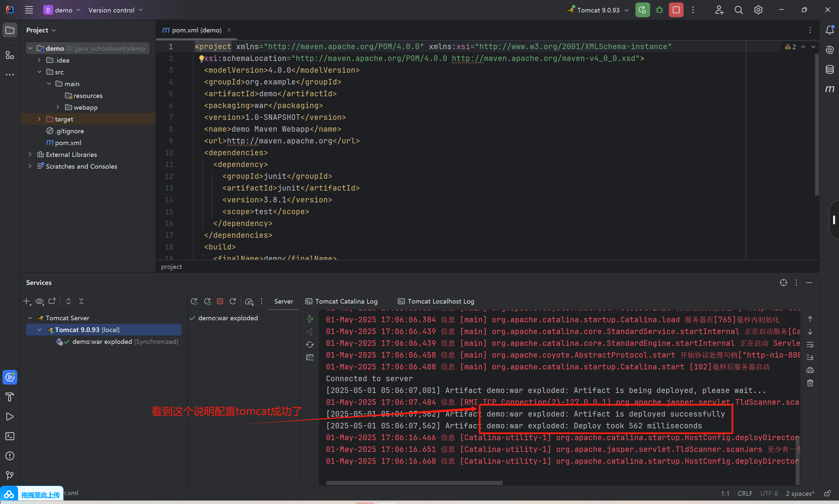Viewport: 839px width, 504px height.
Task: Open the Notifications bell icon
Action: 829,30
